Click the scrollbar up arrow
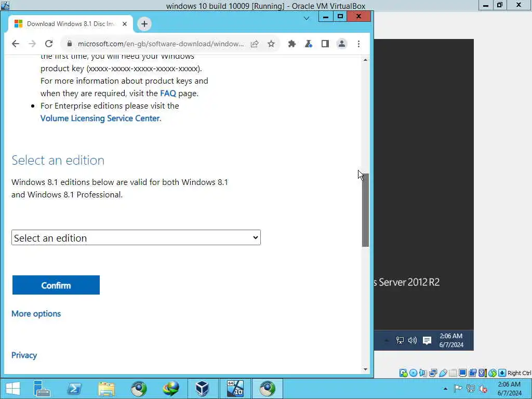This screenshot has width=532, height=399. 365,60
